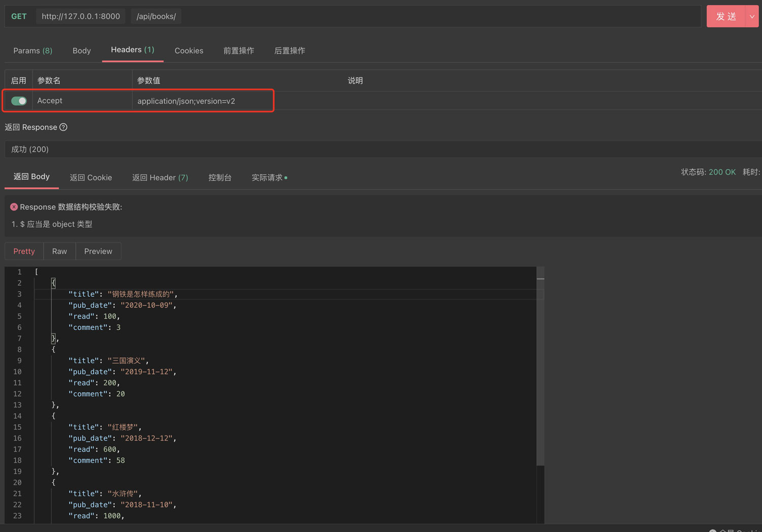This screenshot has height=532, width=762.
Task: Toggle the Accept header enable switch
Action: point(19,101)
